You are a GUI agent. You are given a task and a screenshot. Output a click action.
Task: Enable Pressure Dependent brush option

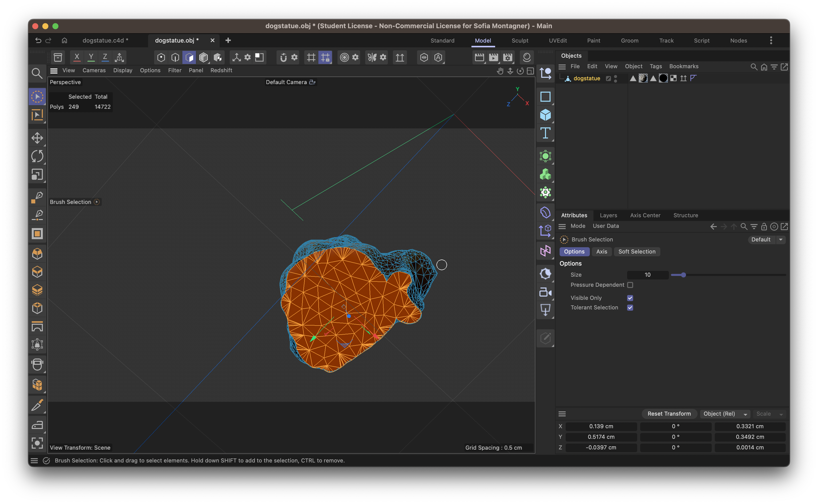(630, 285)
